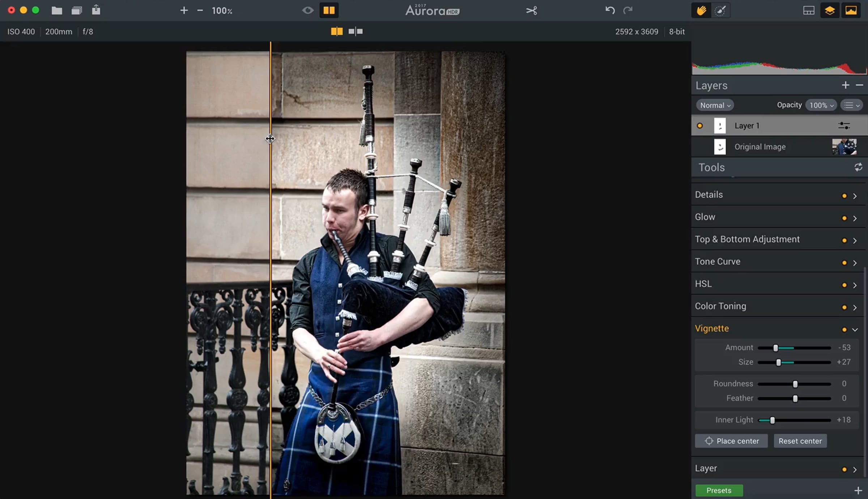Open the Opacity 100% dropdown
The image size is (868, 499).
821,105
